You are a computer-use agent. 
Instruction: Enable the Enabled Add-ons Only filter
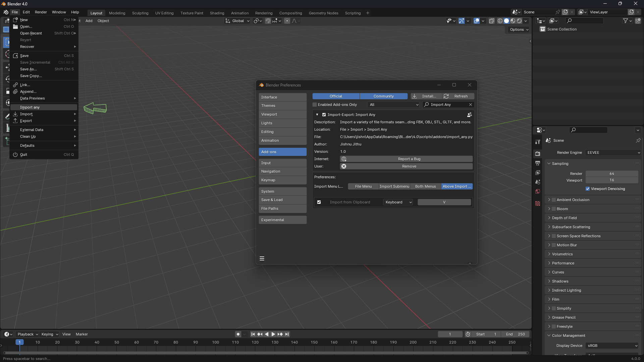click(315, 105)
